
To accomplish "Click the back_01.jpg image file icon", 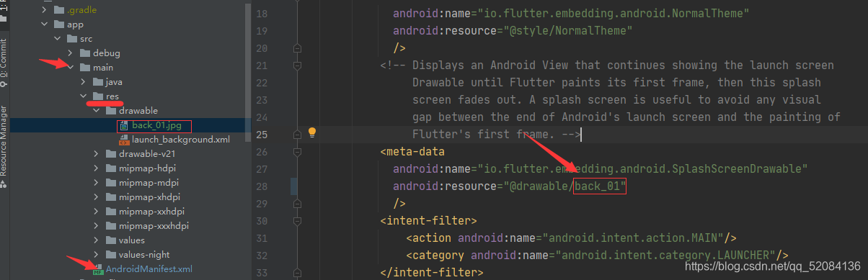I will point(124,125).
